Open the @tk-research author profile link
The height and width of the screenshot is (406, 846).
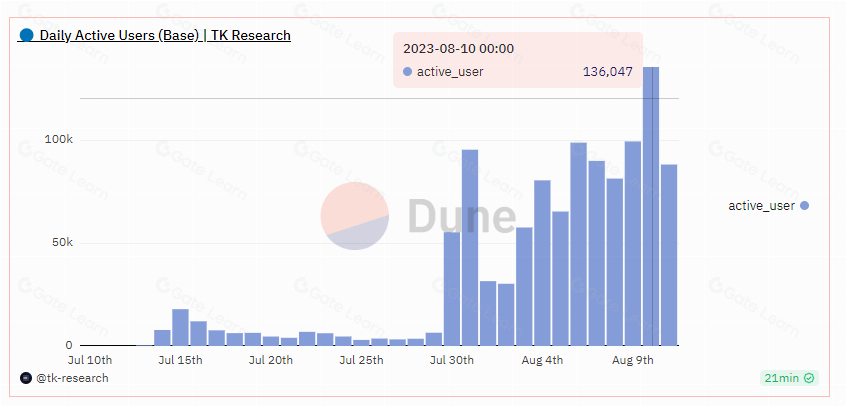click(x=72, y=378)
